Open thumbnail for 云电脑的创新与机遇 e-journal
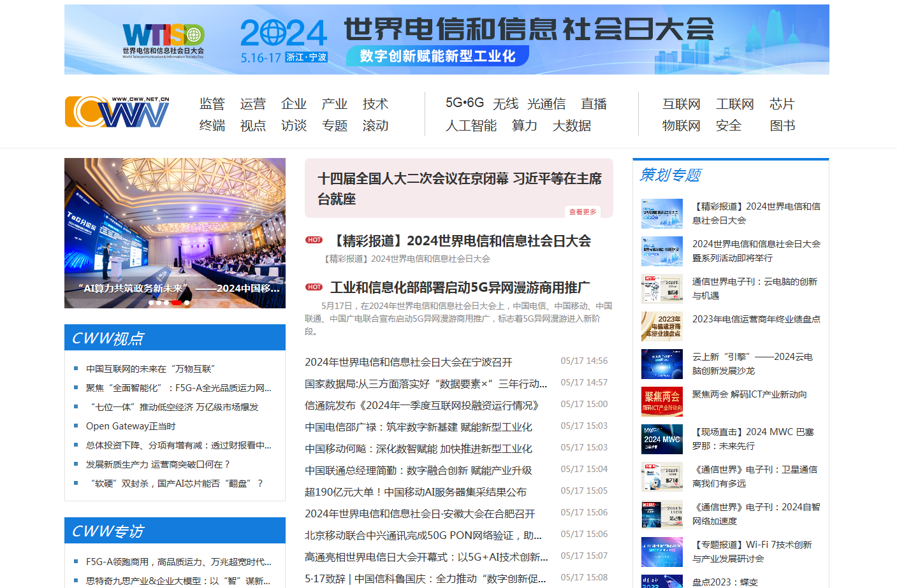The height and width of the screenshot is (588, 897). 662,289
